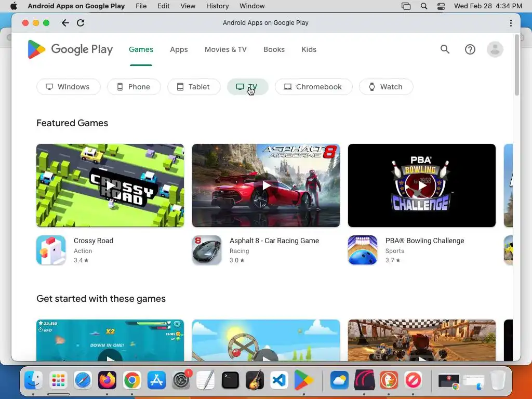Click the Sports genre under PBA Bowling
The width and height of the screenshot is (532, 399).
[x=395, y=251]
